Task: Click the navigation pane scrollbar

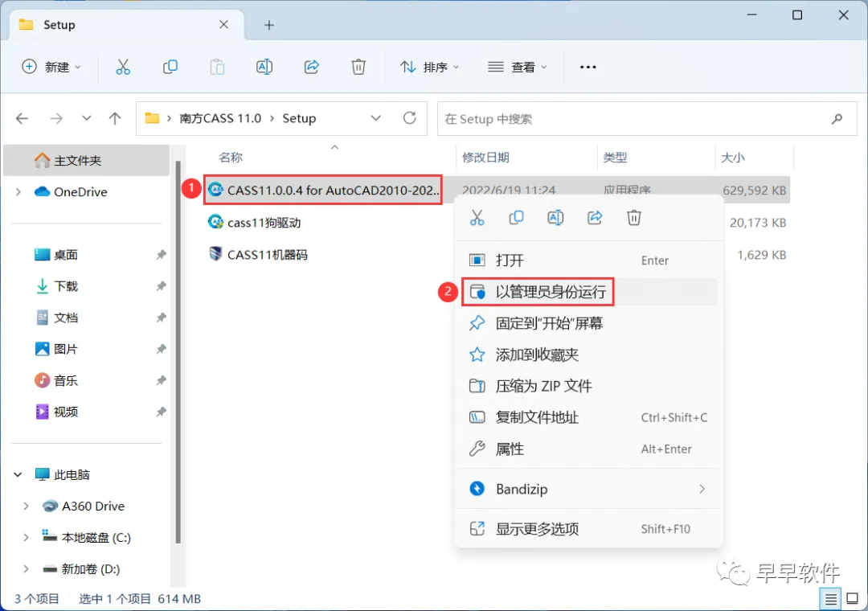Action: 178,352
